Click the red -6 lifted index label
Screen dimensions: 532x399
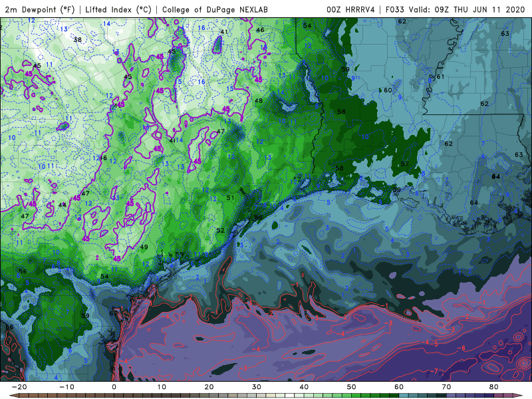[461, 348]
